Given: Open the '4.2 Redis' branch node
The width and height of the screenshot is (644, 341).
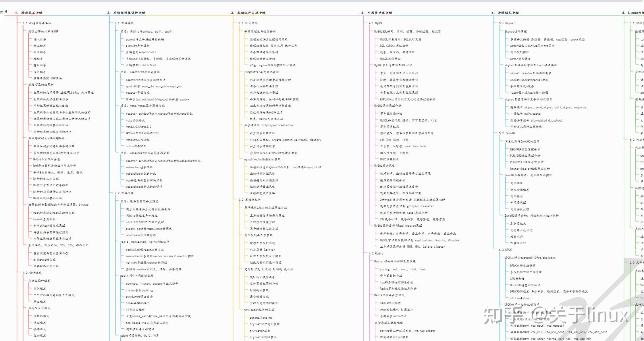Looking at the screenshot, I should pyautogui.click(x=376, y=253).
